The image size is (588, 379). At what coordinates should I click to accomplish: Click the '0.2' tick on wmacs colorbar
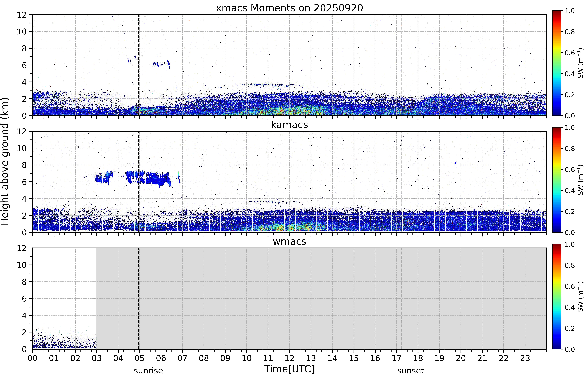570,328
